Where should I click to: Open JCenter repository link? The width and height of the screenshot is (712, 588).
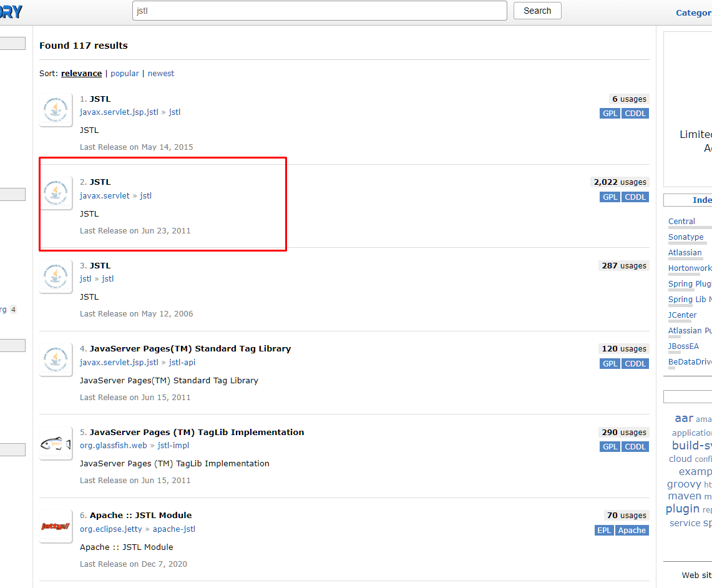coord(682,315)
